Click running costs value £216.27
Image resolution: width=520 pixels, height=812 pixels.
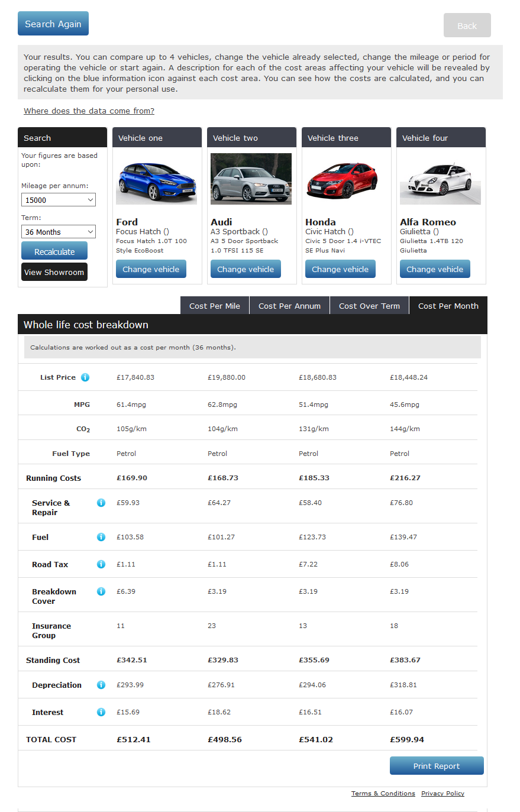pyautogui.click(x=405, y=478)
